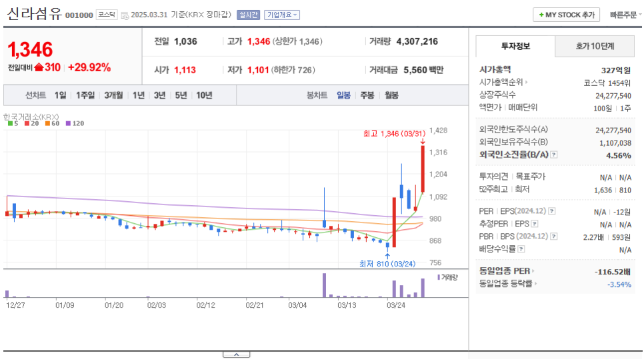Click the red 20-day moving average swatch
Viewport: 644px width, 359px height.
coord(27,123)
